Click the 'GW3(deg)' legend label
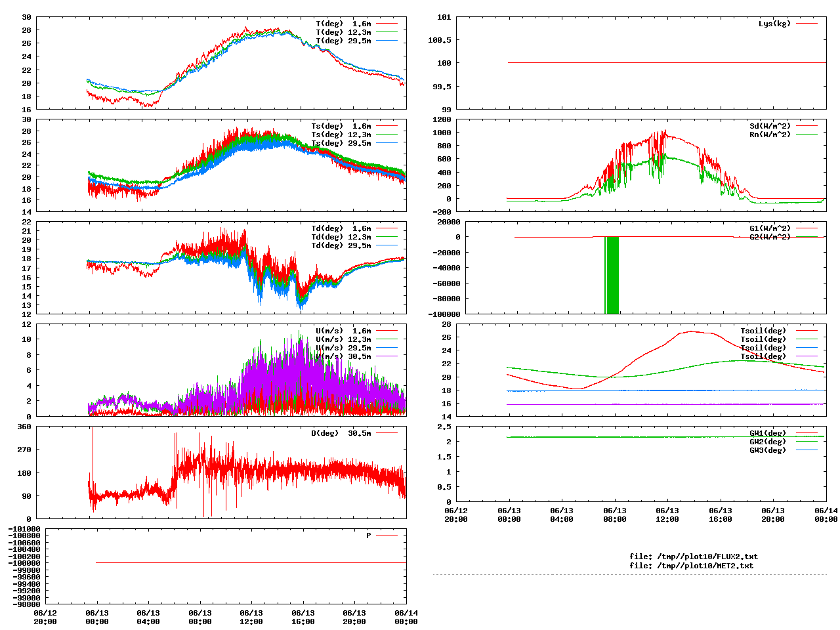Image resolution: width=840 pixels, height=630 pixels. [768, 450]
